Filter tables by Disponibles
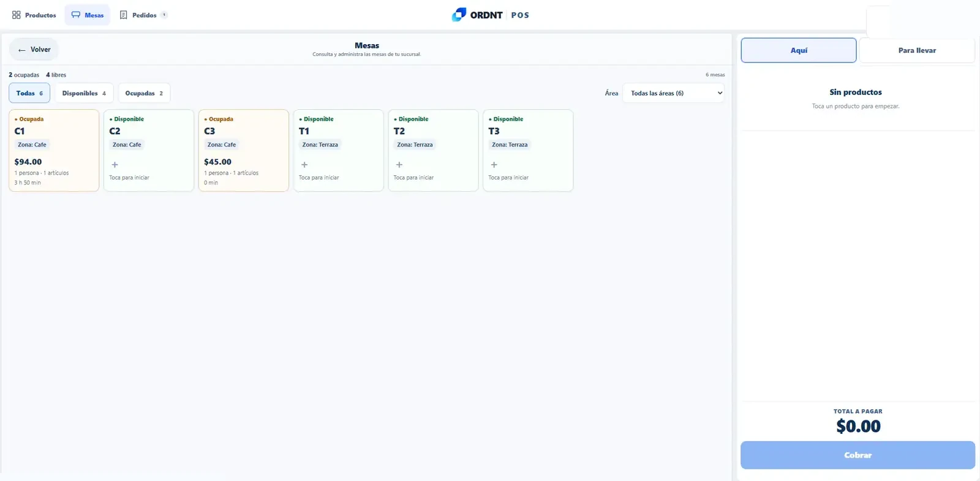Image resolution: width=980 pixels, height=481 pixels. (84, 93)
